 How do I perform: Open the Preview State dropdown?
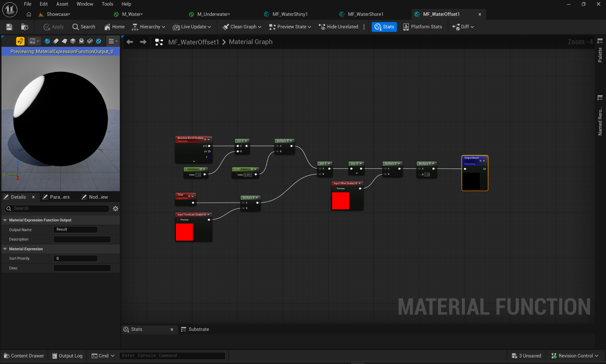coord(290,27)
